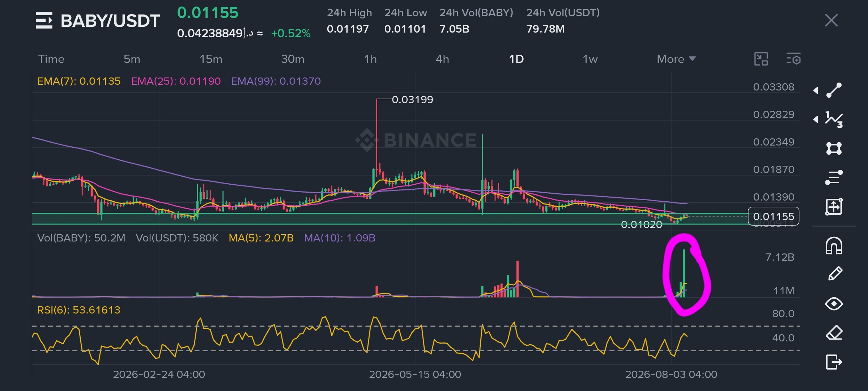The height and width of the screenshot is (391, 868).
Task: Open the Fibonacci levels drawing tool
Action: point(834,177)
